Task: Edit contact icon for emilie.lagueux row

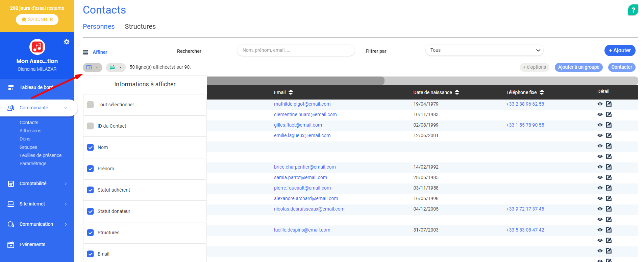Action: [x=609, y=135]
